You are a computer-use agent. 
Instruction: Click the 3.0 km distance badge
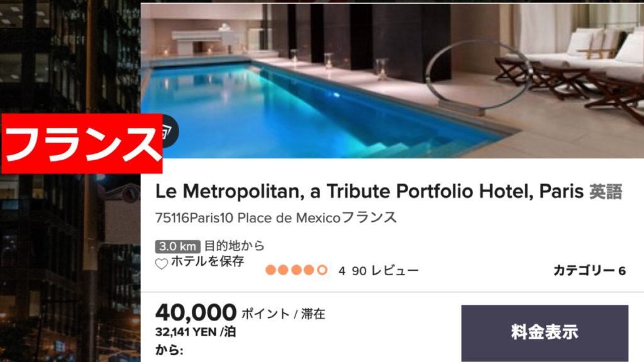(x=177, y=246)
